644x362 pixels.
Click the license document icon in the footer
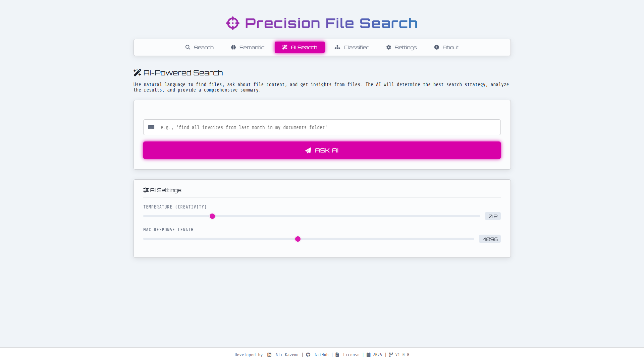337,355
